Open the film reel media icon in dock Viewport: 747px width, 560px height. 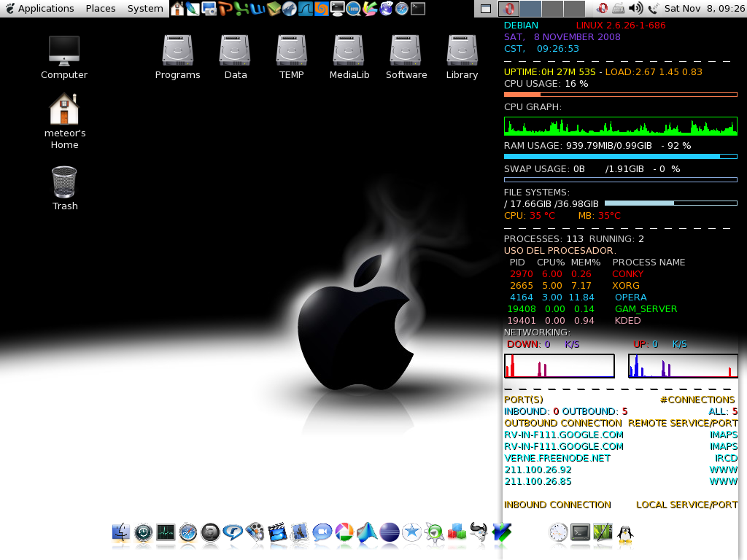click(255, 532)
